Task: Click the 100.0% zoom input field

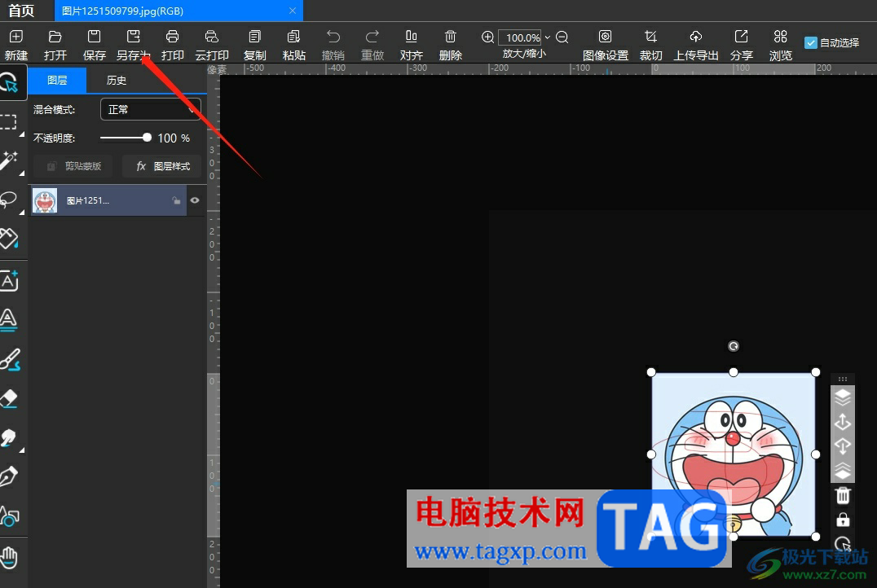Action: point(520,37)
